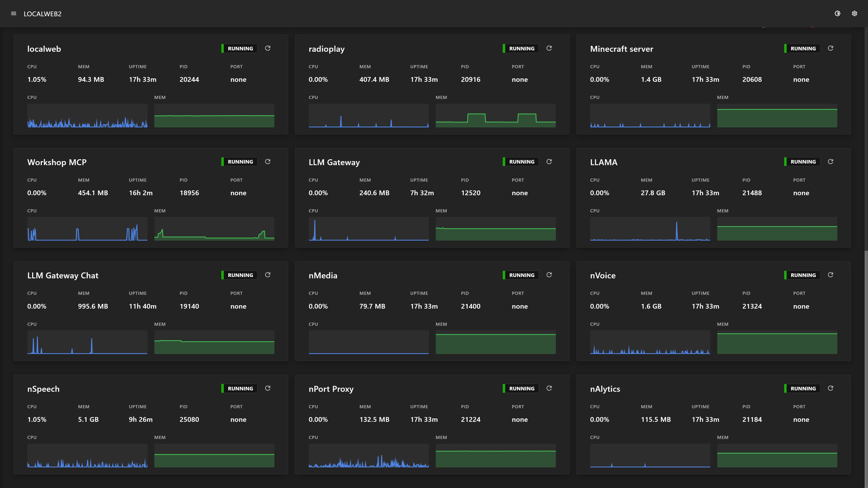Restart the radioplay service
Viewport: 868px width, 488px height.
(x=549, y=48)
